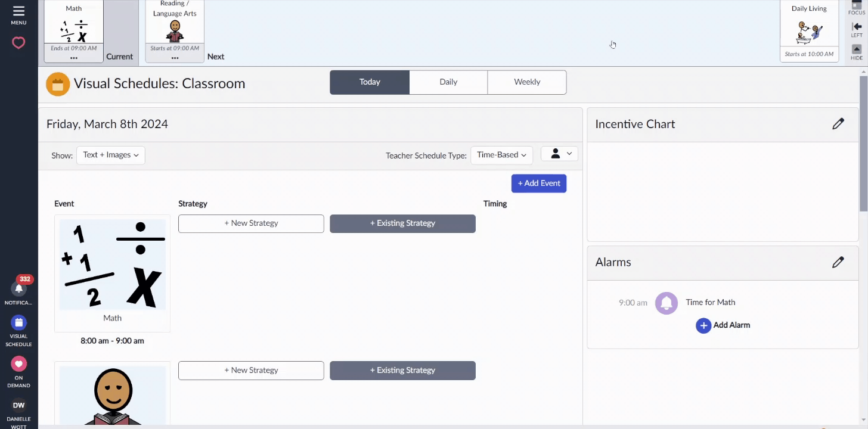Open Notifications bell with 332 badge

18,288
